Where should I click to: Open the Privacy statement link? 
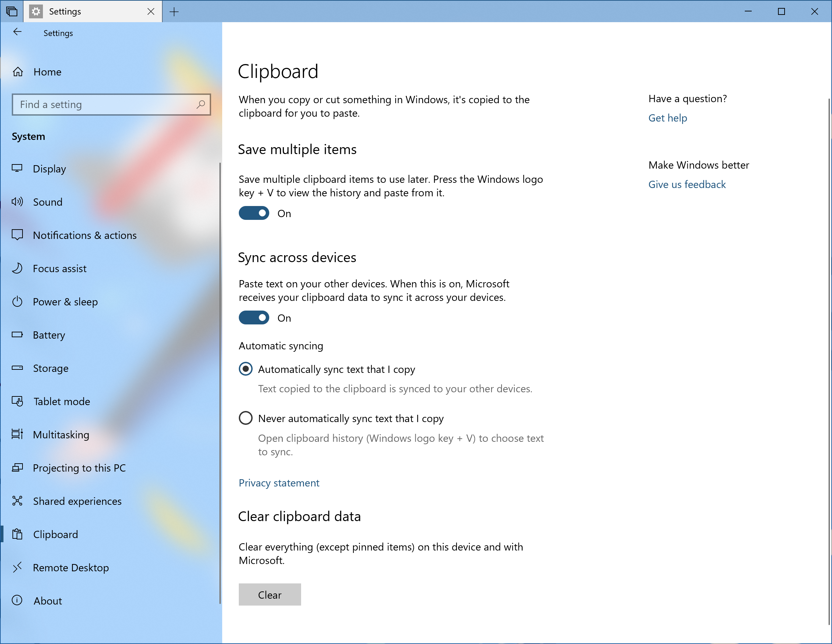click(x=279, y=483)
